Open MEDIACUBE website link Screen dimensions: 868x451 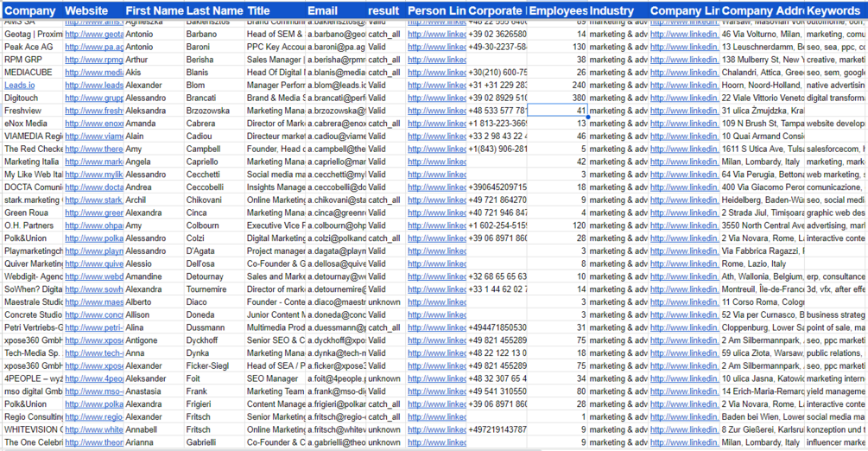[94, 72]
